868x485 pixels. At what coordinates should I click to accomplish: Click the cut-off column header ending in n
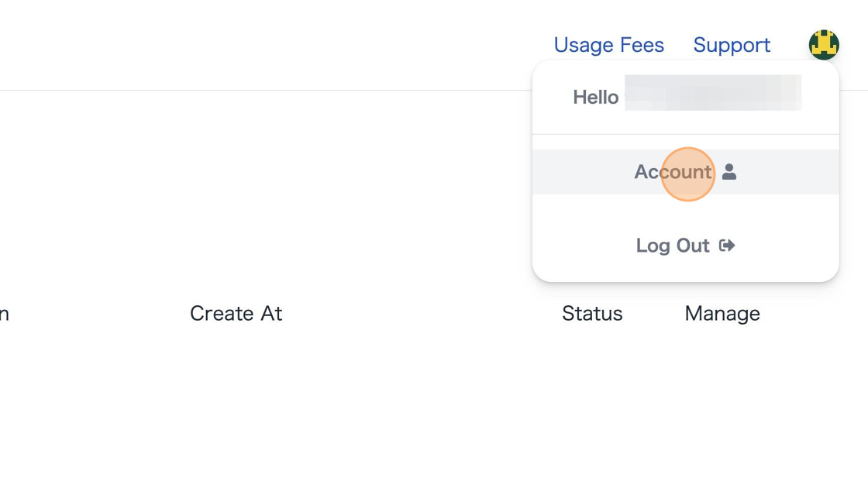click(5, 314)
